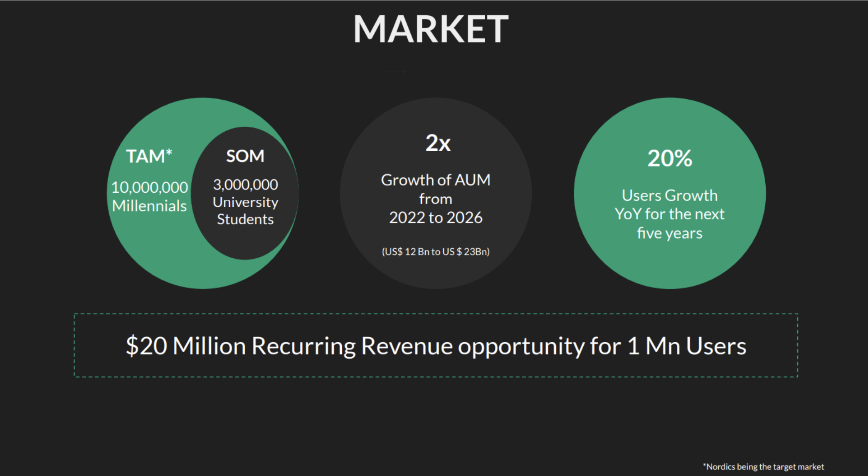Image resolution: width=868 pixels, height=476 pixels.
Task: Click the Growth of AUM line
Action: point(436,180)
